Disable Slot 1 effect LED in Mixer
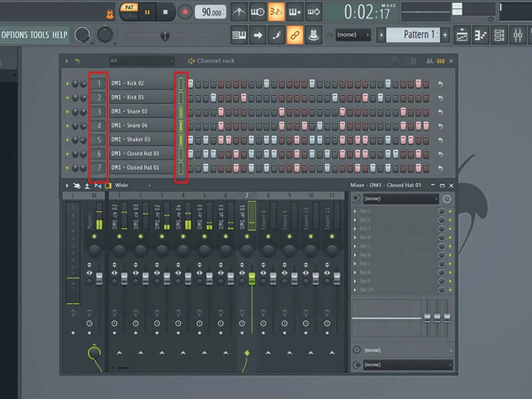The image size is (532, 399). click(450, 211)
